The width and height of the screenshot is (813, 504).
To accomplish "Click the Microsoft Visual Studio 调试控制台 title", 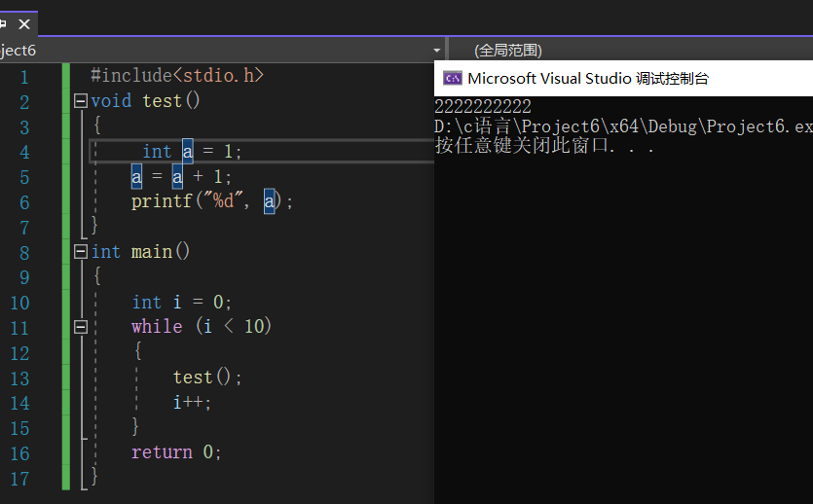I will pyautogui.click(x=588, y=78).
